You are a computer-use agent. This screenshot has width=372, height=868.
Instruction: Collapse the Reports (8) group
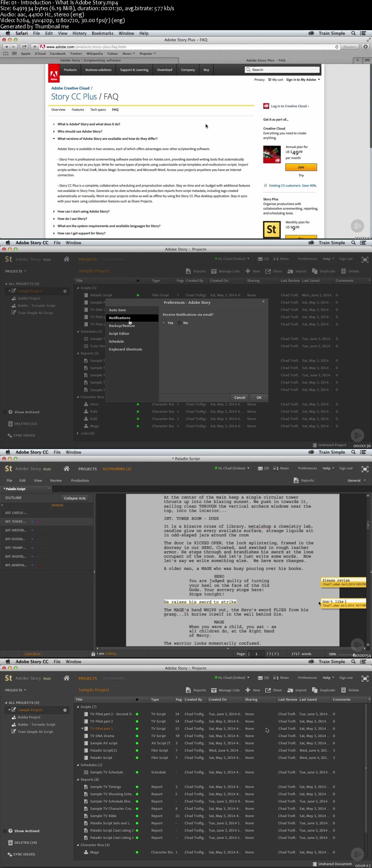(78, 780)
